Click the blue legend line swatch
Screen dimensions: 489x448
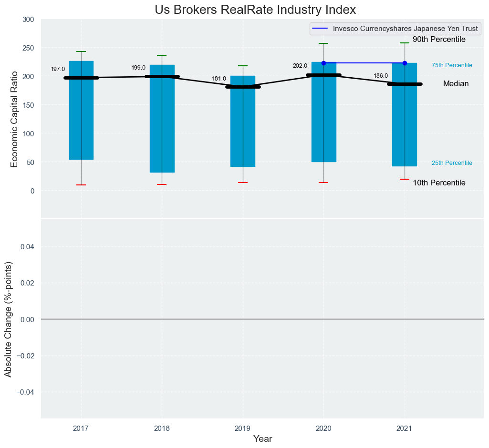click(x=320, y=29)
